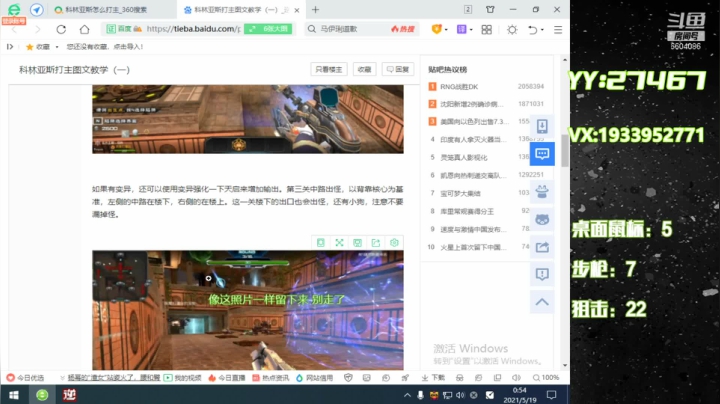Open the purple translate extension icon
This screenshot has height=404, width=720.
click(x=461, y=29)
